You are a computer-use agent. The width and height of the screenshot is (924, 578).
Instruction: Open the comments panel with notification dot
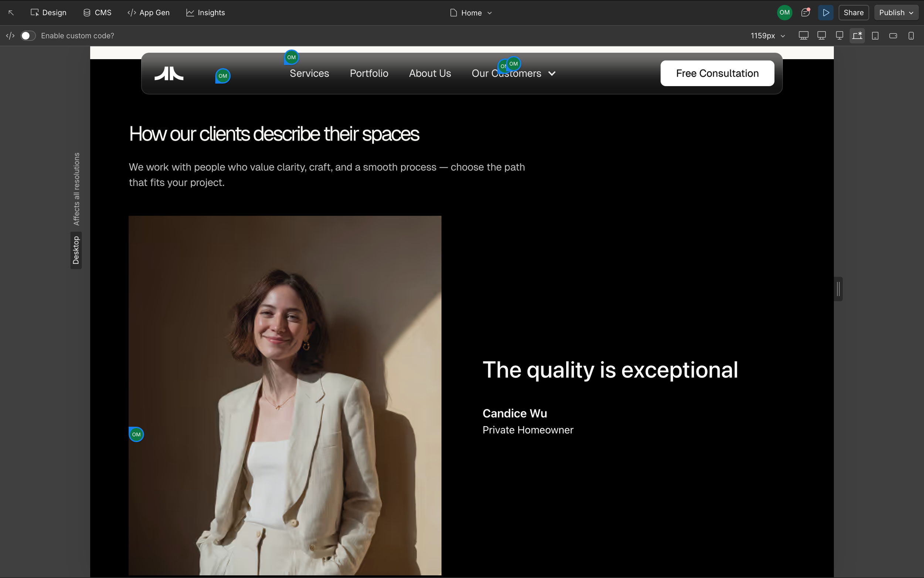tap(805, 13)
